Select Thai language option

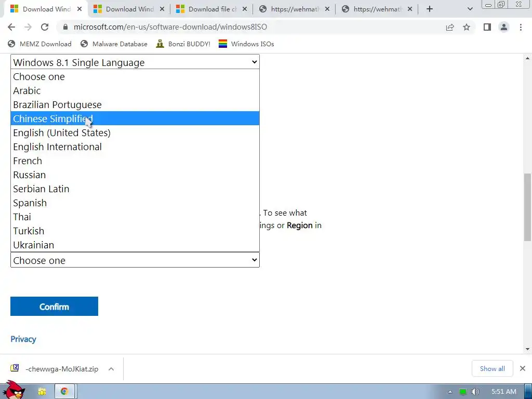click(135, 217)
